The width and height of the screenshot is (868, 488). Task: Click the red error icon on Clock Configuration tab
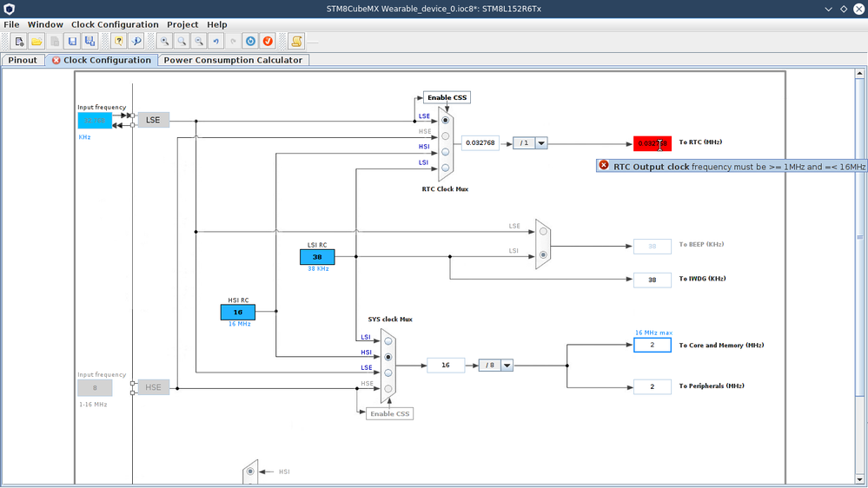coord(56,60)
